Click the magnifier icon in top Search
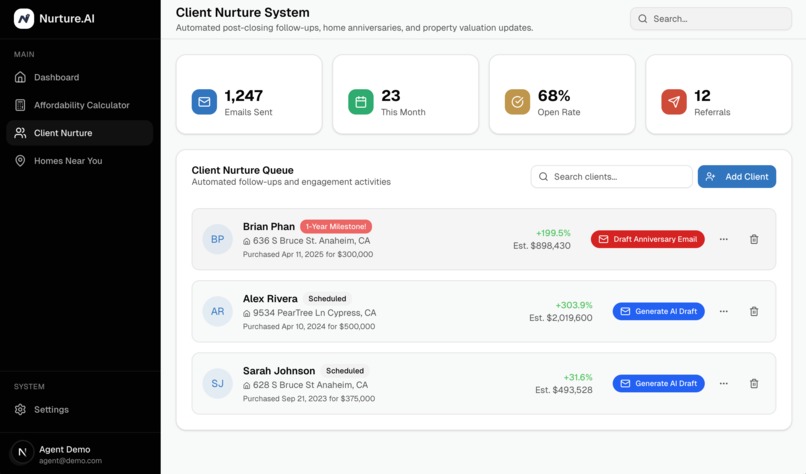806x474 pixels. [x=643, y=19]
